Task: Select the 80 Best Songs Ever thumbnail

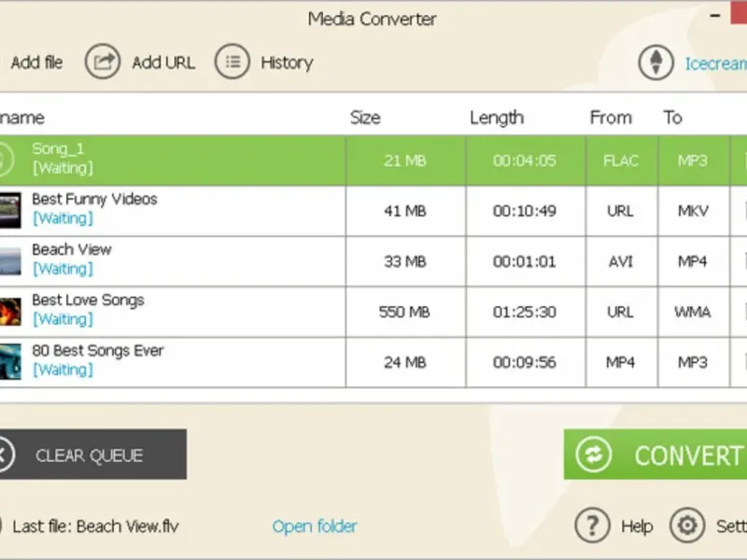Action: 10,362
